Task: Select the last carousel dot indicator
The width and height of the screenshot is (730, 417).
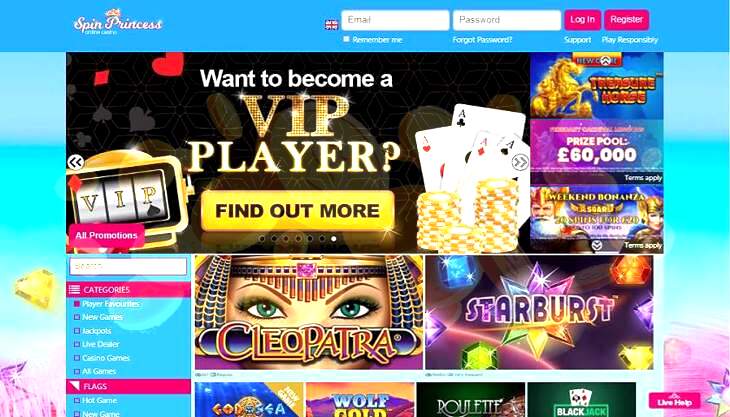Action: [x=334, y=238]
